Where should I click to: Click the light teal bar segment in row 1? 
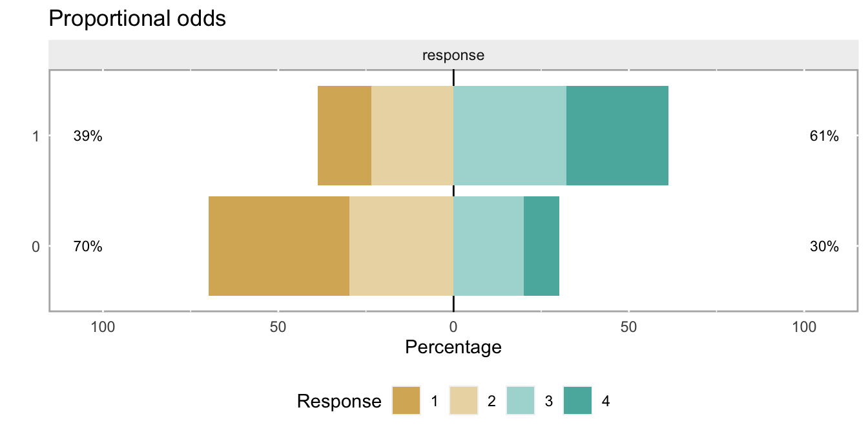[x=510, y=136]
